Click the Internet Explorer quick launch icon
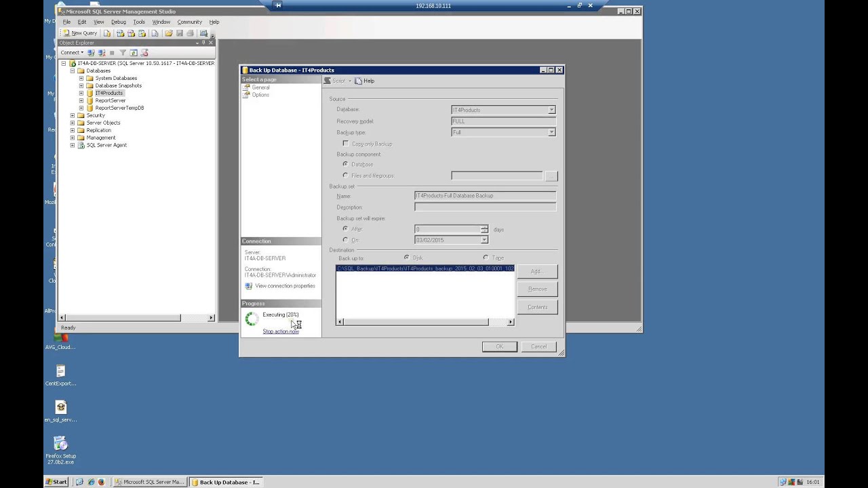This screenshot has height=488, width=868. [x=90, y=482]
